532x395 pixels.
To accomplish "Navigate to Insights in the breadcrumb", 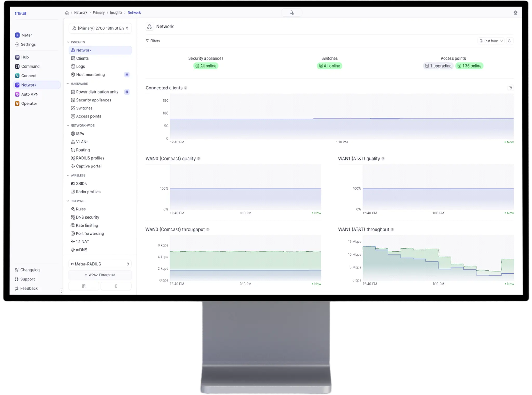I will [116, 12].
